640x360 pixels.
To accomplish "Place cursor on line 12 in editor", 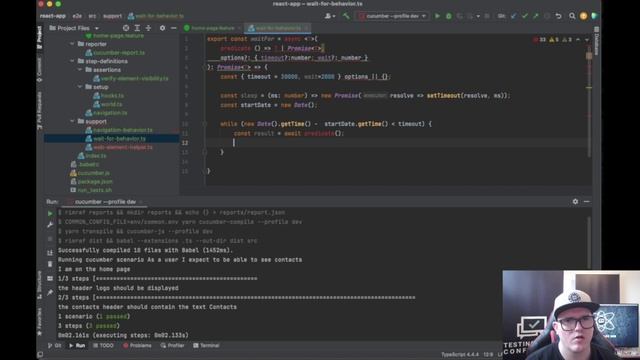I will pos(398,142).
